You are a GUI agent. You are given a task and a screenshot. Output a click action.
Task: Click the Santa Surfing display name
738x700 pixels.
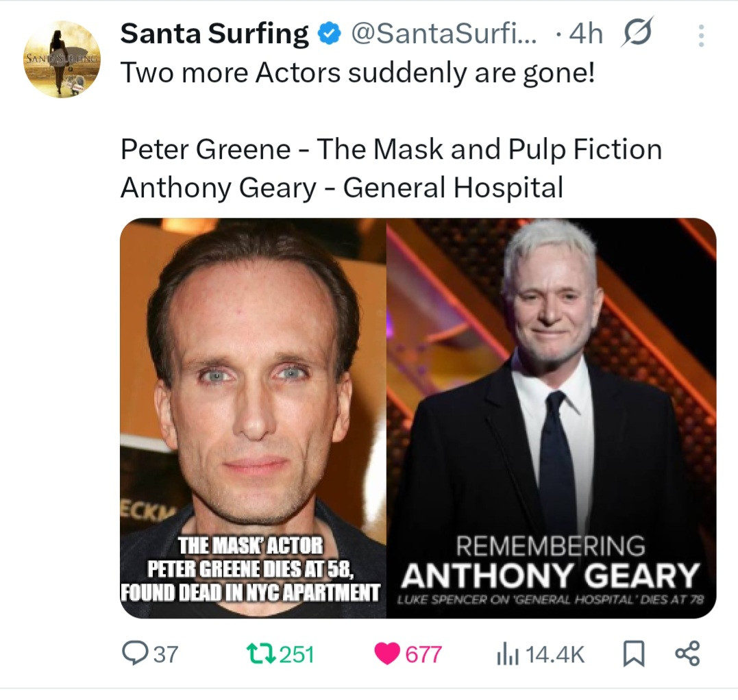coord(214,34)
